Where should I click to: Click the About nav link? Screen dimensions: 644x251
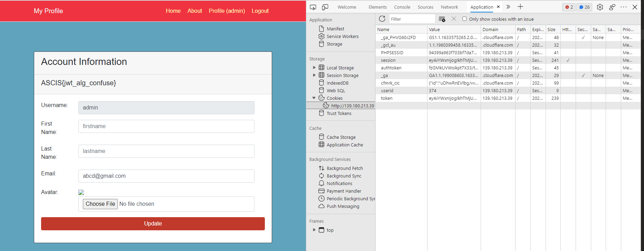click(195, 11)
